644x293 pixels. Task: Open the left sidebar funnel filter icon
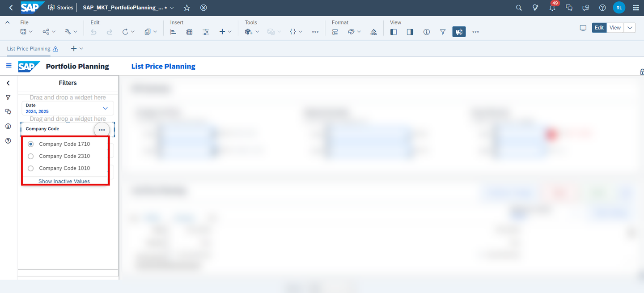8,97
